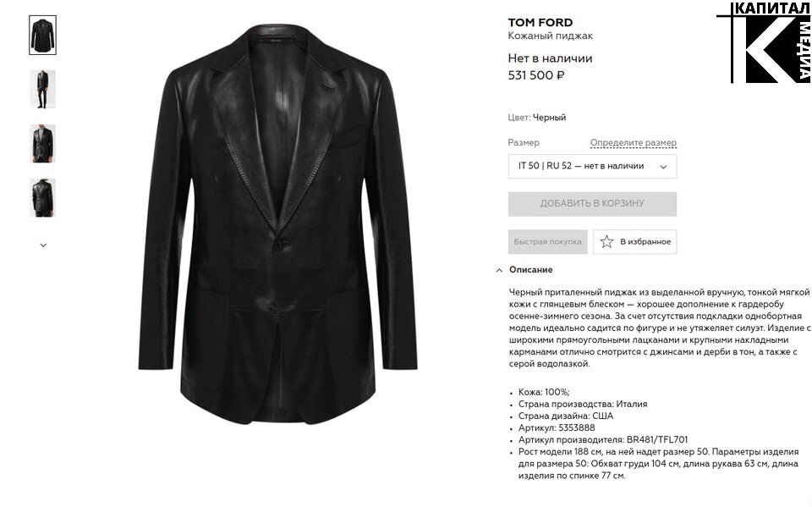Click the star icon for favorites

click(x=606, y=241)
